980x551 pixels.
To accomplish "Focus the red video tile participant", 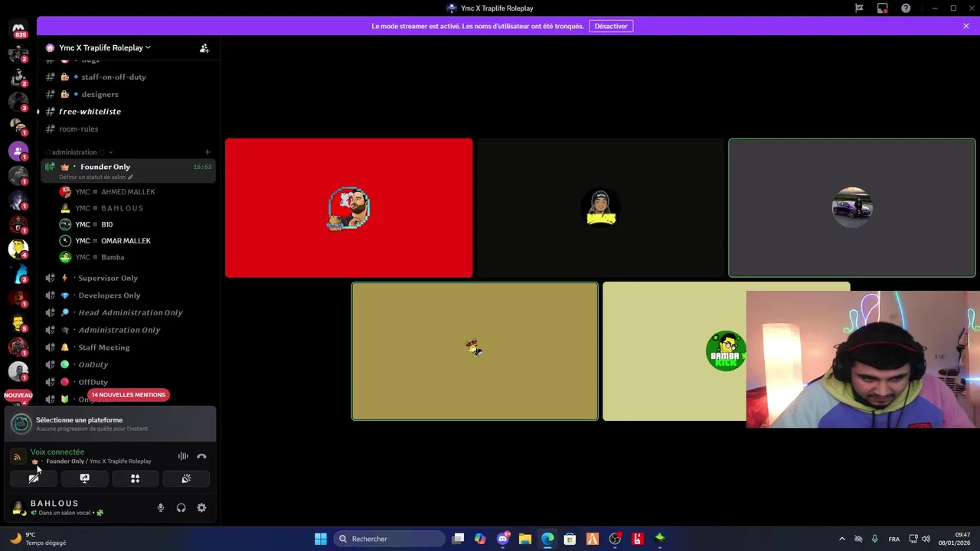I will (349, 208).
